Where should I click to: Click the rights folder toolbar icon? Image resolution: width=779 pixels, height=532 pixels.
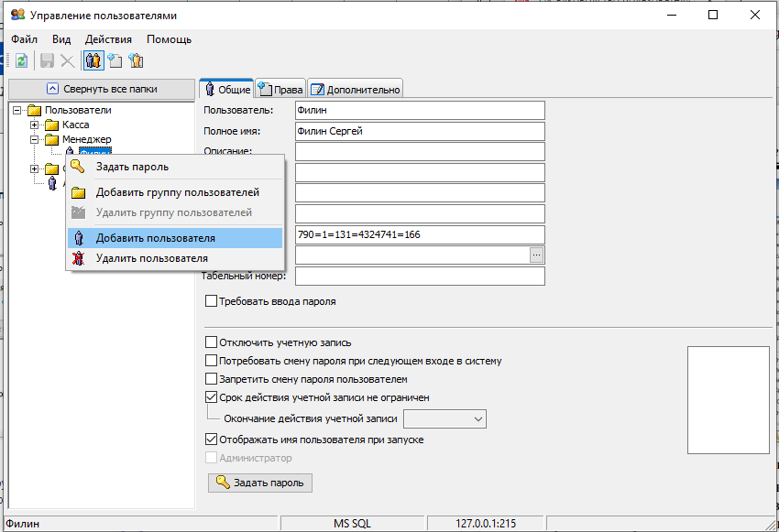115,61
